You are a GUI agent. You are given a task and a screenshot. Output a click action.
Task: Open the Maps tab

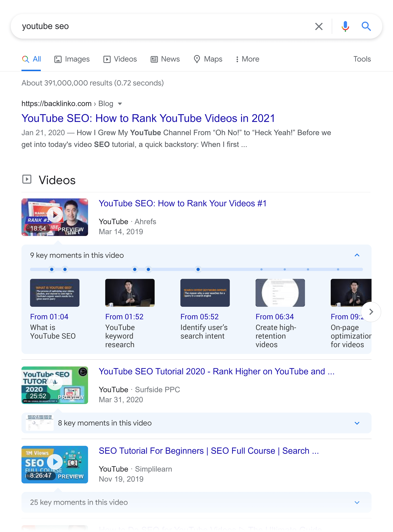click(208, 59)
